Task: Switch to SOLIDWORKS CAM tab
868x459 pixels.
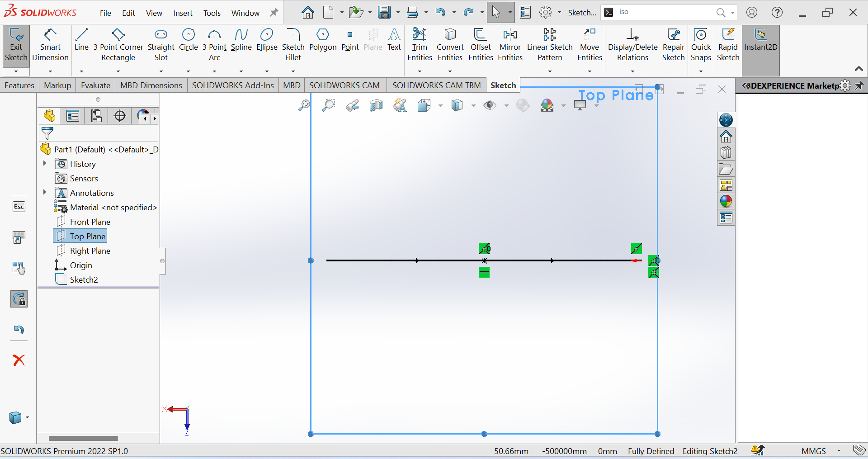Action: (x=344, y=85)
